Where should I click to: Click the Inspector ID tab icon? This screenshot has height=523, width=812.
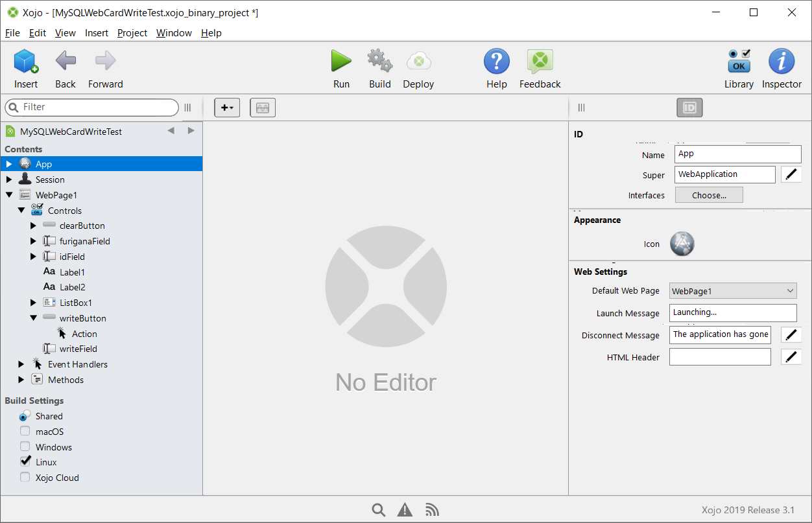coord(689,108)
